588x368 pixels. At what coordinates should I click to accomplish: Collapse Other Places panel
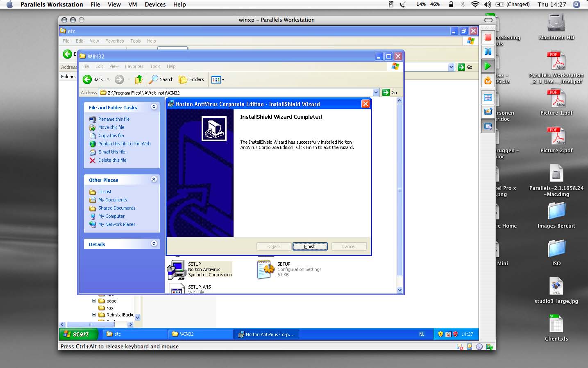point(154,179)
